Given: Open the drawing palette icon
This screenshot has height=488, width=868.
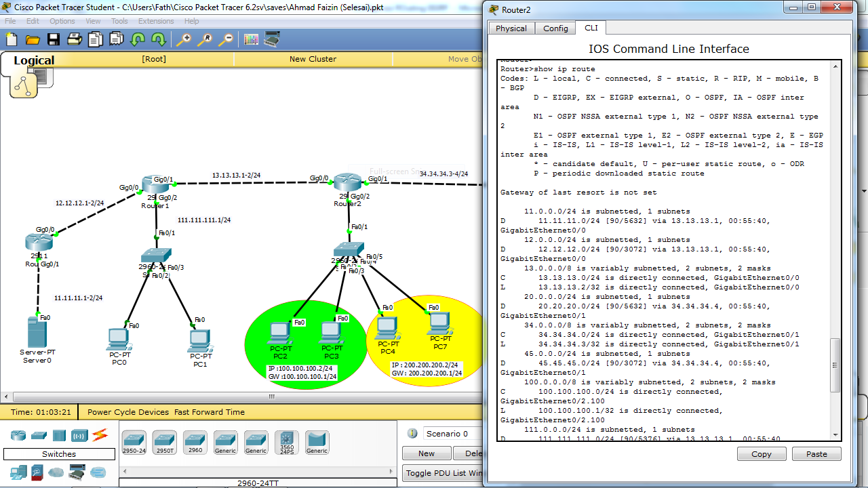Looking at the screenshot, I should (x=251, y=39).
